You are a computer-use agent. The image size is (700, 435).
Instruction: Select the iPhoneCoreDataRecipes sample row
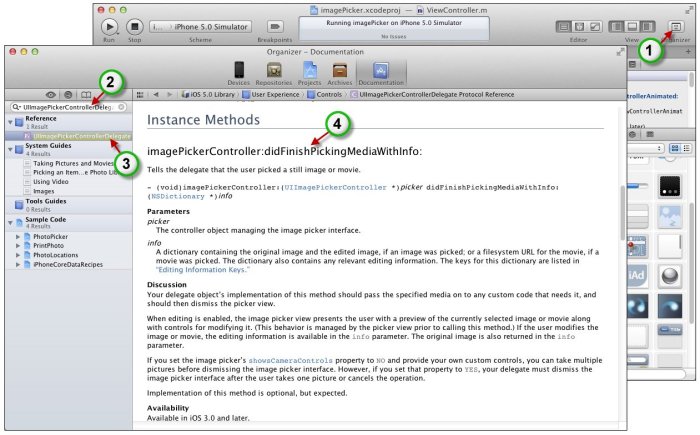coord(69,264)
